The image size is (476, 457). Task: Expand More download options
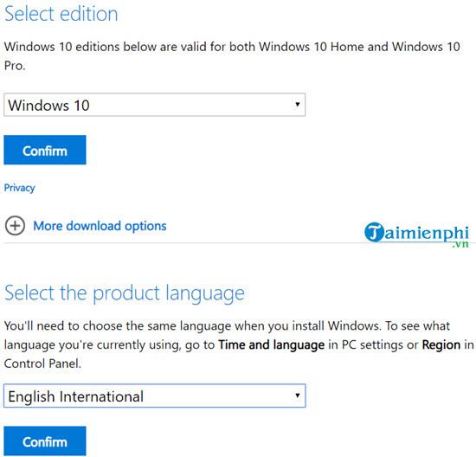[x=100, y=226]
